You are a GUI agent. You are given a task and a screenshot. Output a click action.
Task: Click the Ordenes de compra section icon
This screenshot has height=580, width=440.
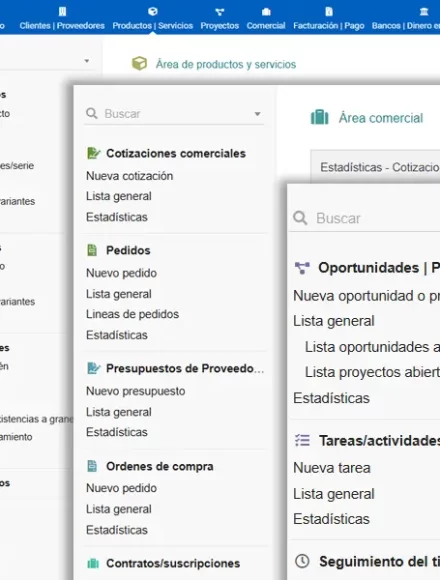[92, 466]
